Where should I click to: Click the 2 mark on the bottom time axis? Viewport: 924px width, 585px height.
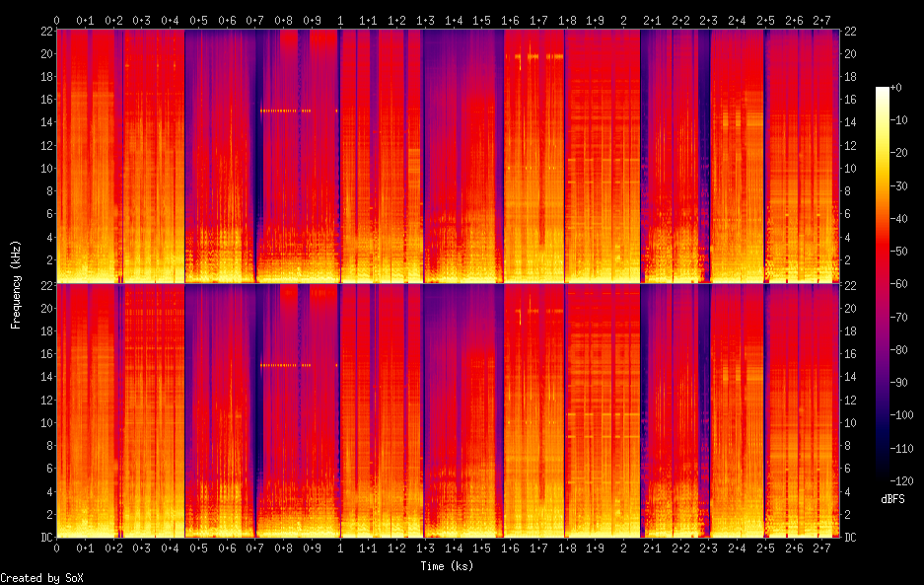point(623,548)
